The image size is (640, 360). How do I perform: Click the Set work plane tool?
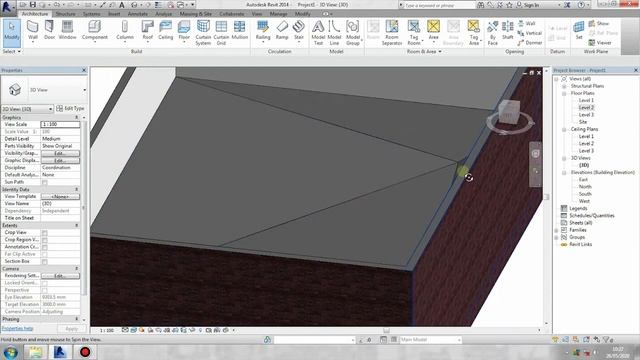click(579, 31)
